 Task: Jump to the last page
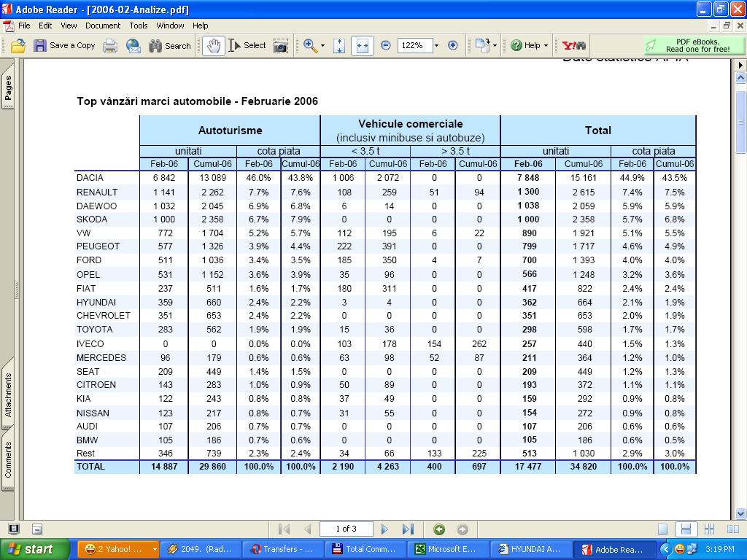pos(408,529)
